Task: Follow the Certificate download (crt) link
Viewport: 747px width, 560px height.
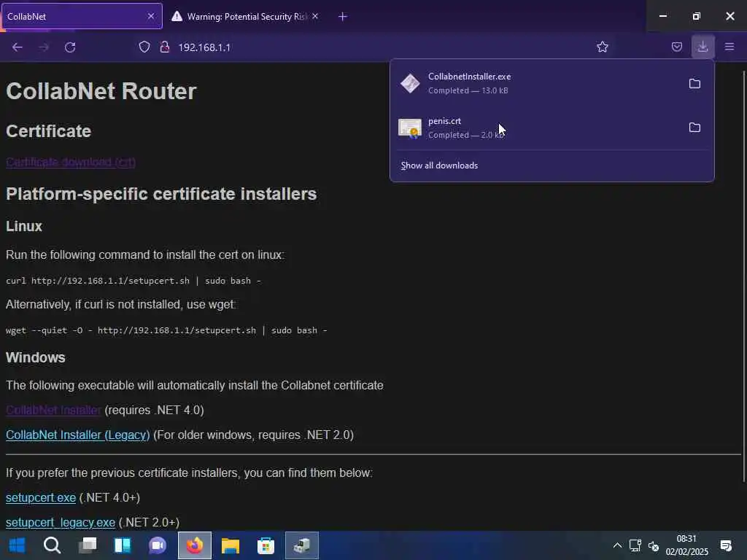Action: coord(71,162)
